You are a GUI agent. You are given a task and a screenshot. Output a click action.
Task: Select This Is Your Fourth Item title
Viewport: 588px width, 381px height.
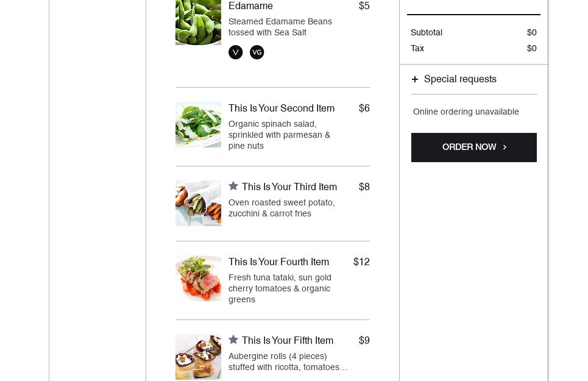[x=278, y=262]
